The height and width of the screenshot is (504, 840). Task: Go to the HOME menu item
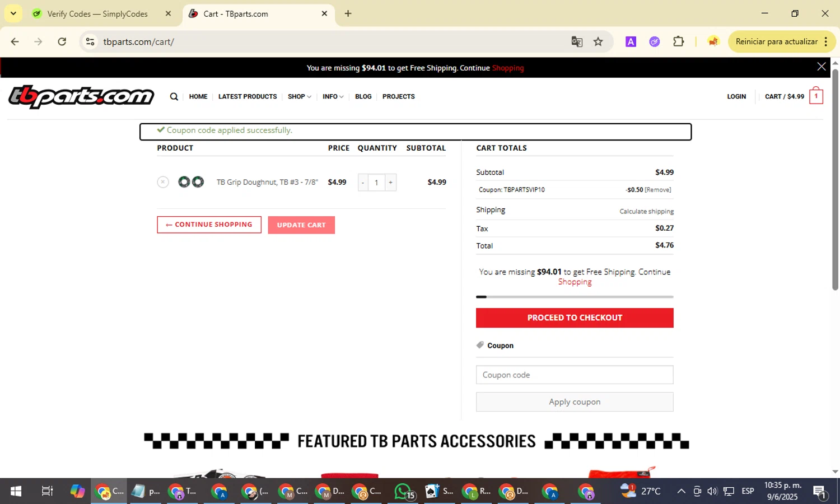[198, 96]
